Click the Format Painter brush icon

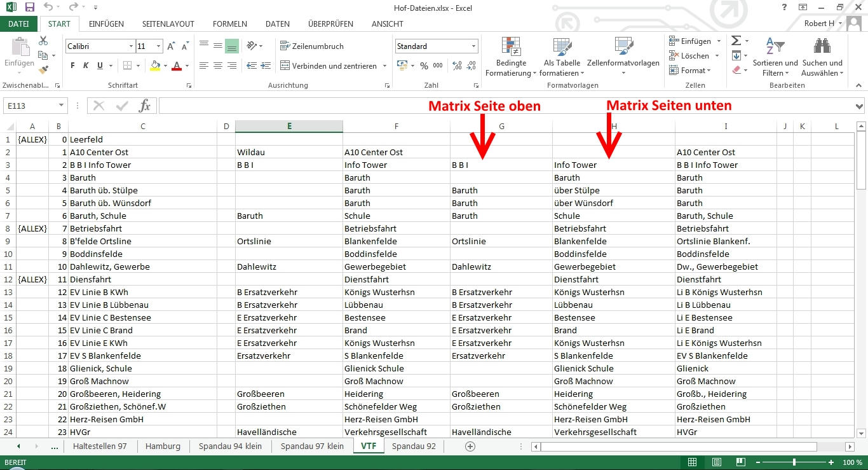tap(43, 70)
